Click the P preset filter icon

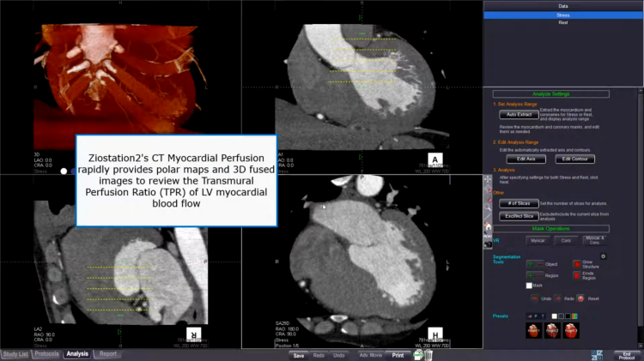(536, 316)
